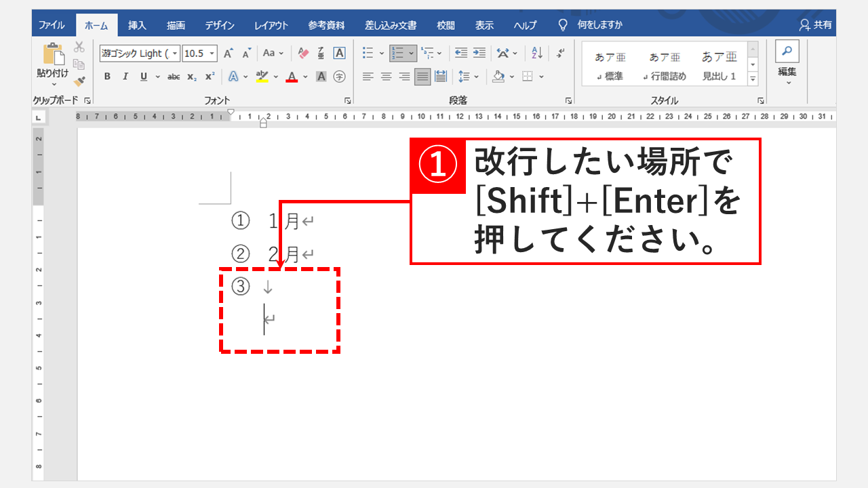868x488 pixels.
Task: Open the font dialog launcher
Action: pos(347,100)
